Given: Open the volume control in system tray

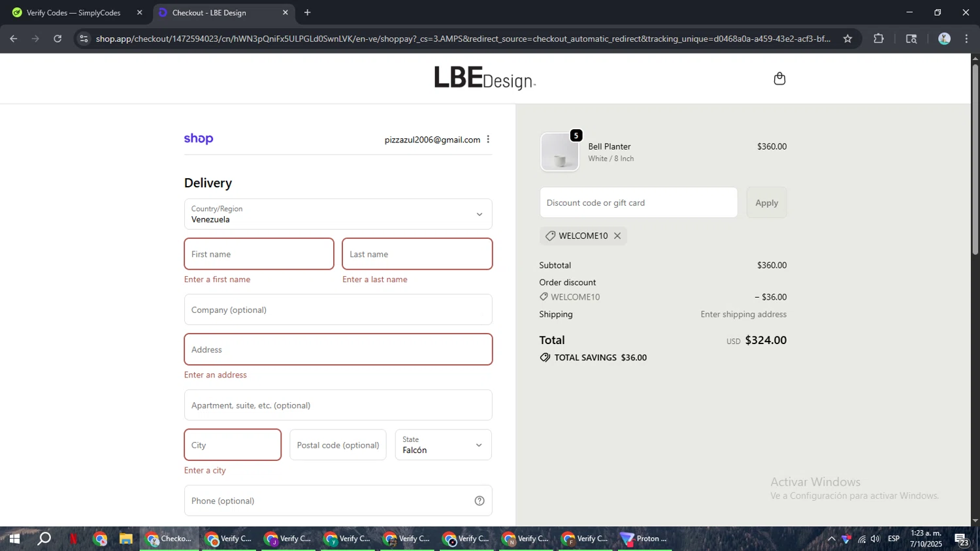Looking at the screenshot, I should [875, 539].
